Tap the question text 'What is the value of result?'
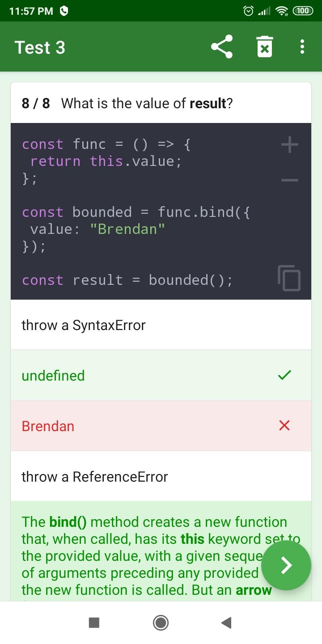Image resolution: width=322 pixels, height=644 pixels. click(147, 103)
